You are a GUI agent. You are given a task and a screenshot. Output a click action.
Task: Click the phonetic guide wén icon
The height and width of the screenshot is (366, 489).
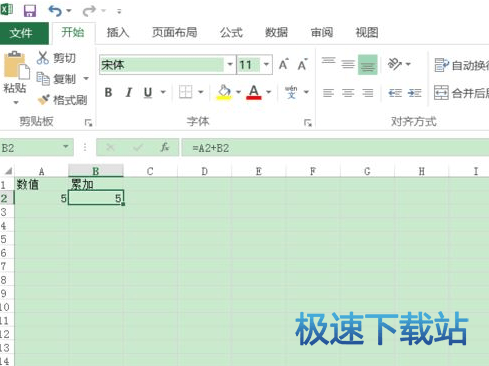(x=291, y=92)
